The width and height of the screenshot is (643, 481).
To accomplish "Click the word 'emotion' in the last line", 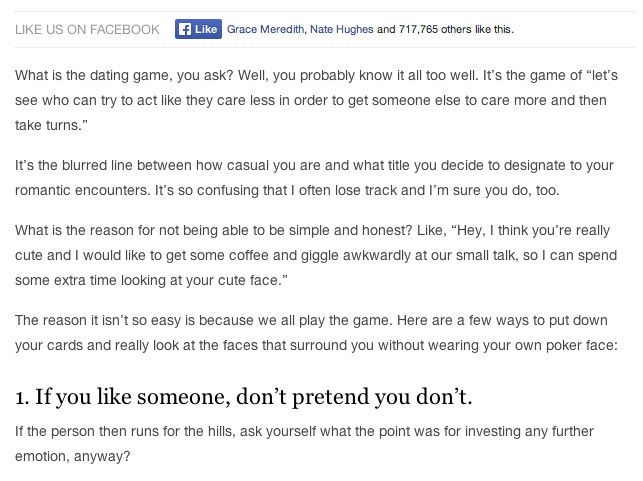I will click(x=44, y=457).
